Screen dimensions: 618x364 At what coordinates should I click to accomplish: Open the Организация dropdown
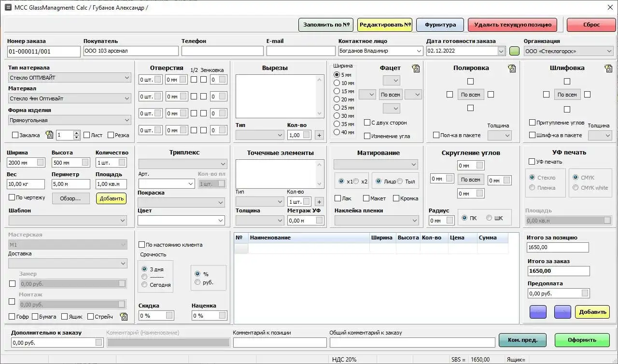[607, 51]
